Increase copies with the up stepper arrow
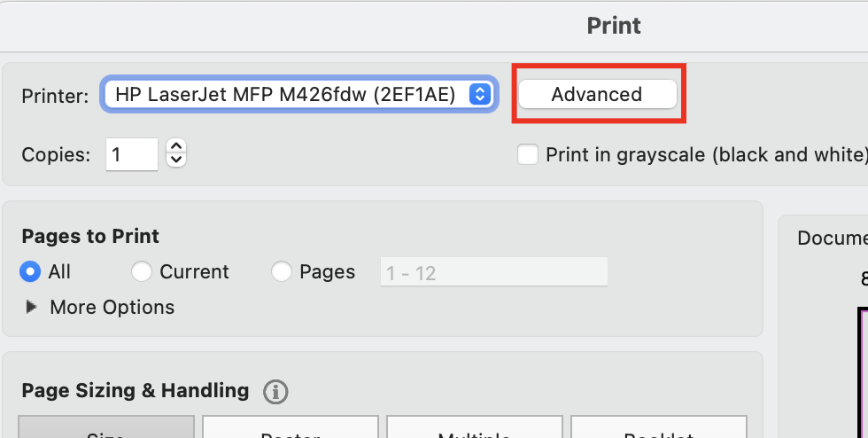Screen dimensions: 868x438 coord(176,147)
